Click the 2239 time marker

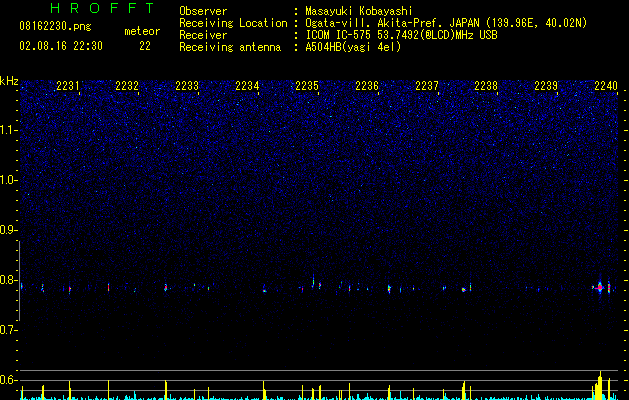coord(546,86)
